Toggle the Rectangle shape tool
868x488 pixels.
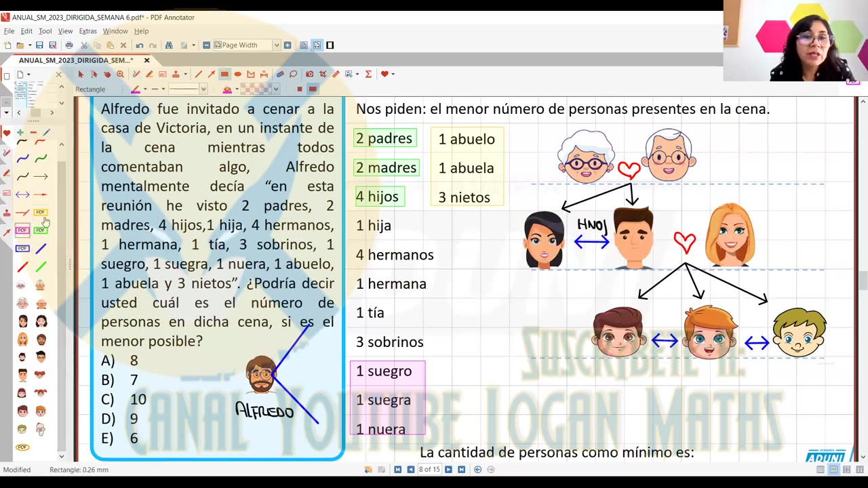coord(224,74)
